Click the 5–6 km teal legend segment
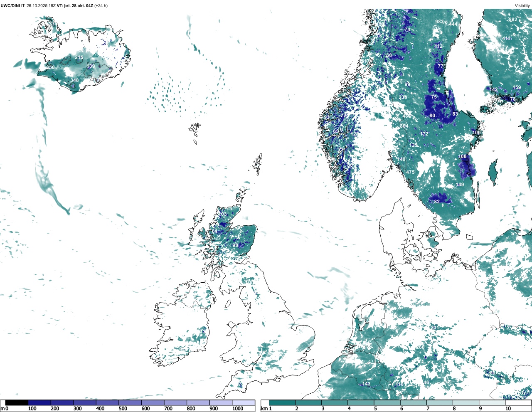 point(387,403)
